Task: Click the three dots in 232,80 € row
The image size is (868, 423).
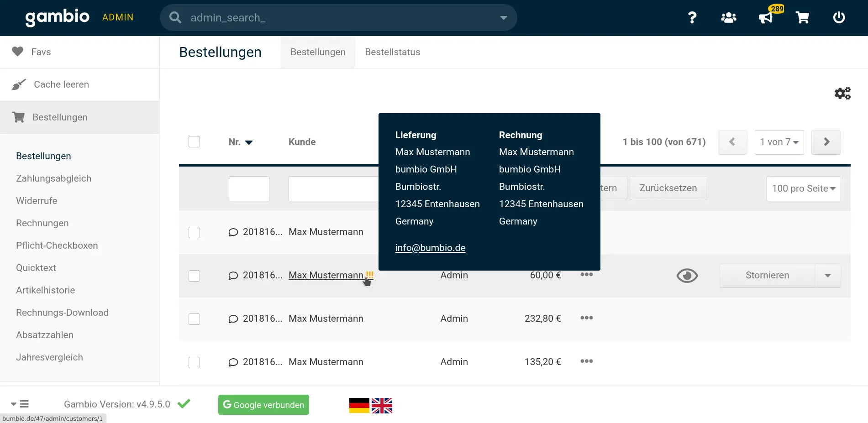Action: (587, 318)
